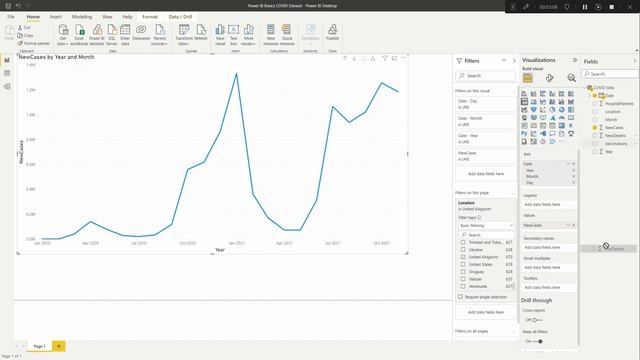640x360 pixels.
Task: Open the Data / Drill ribbon tab
Action: pyautogui.click(x=180, y=17)
